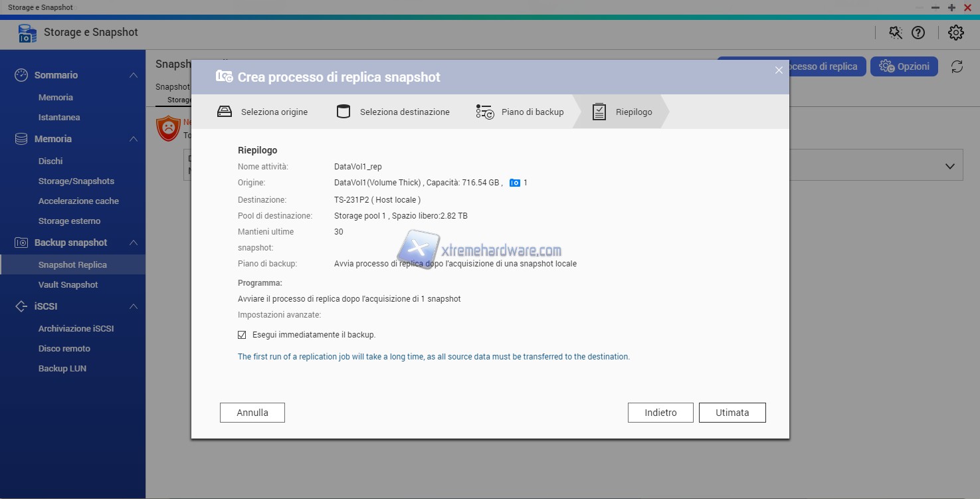The width and height of the screenshot is (980, 499).
Task: Click the Riepilogo checklist step icon
Action: pyautogui.click(x=599, y=112)
